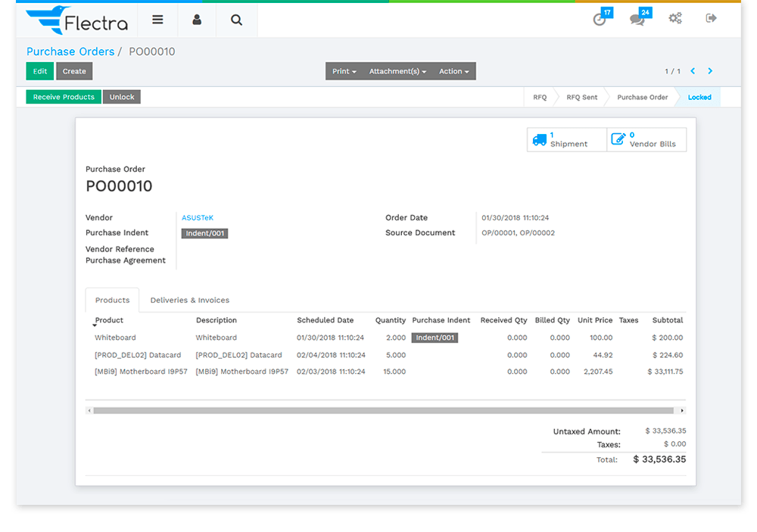This screenshot has height=532, width=757.
Task: Set status back to RFQ Sent stage
Action: pos(584,97)
